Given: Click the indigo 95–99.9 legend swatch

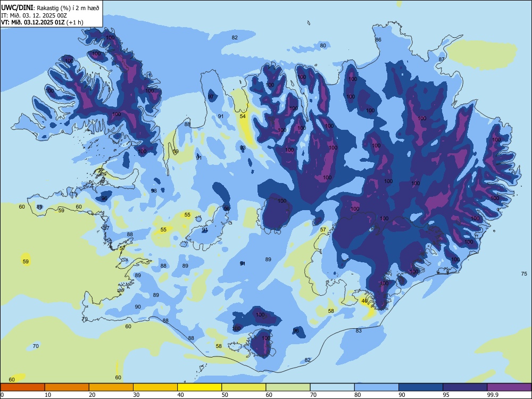Looking at the screenshot, I should point(465,387).
